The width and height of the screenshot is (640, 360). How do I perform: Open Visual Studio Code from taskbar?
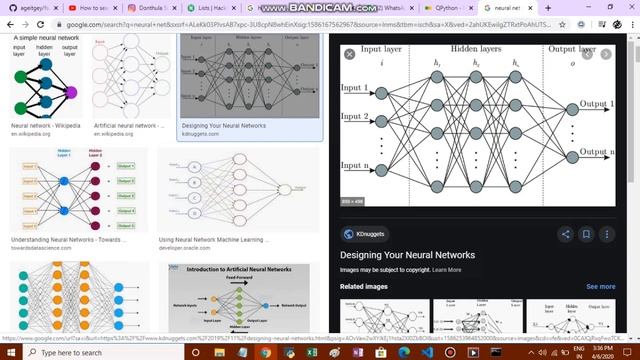(427, 352)
